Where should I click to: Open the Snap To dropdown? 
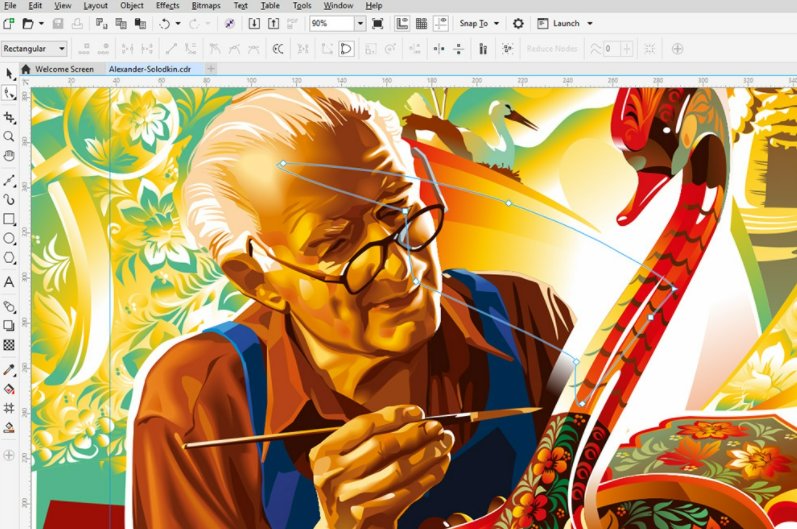(x=482, y=23)
